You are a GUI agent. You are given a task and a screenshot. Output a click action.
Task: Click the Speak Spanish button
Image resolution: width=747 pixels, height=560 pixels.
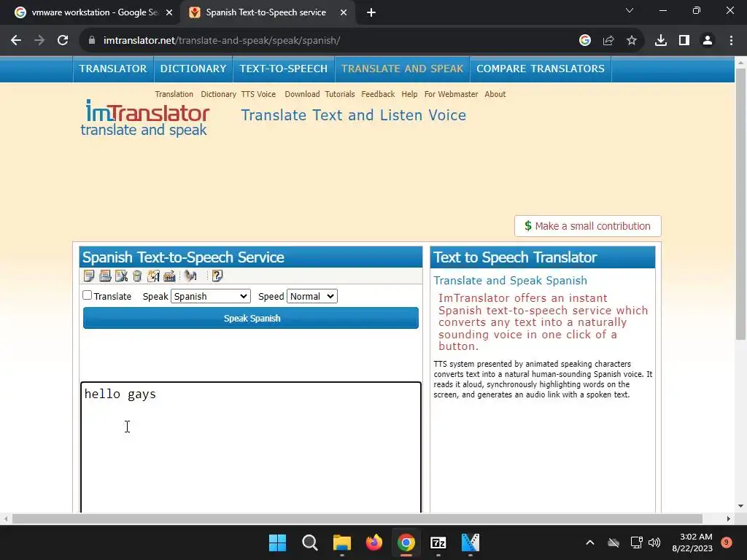pos(251,318)
